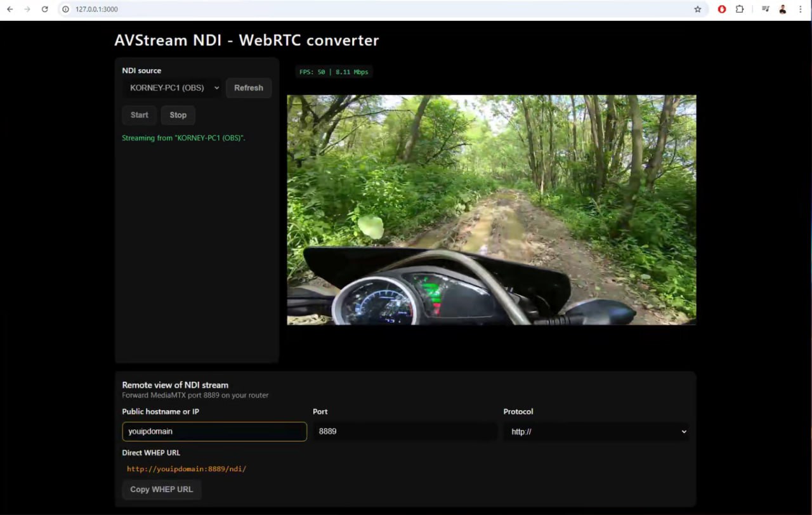Hit the Stop streaming button

(178, 115)
